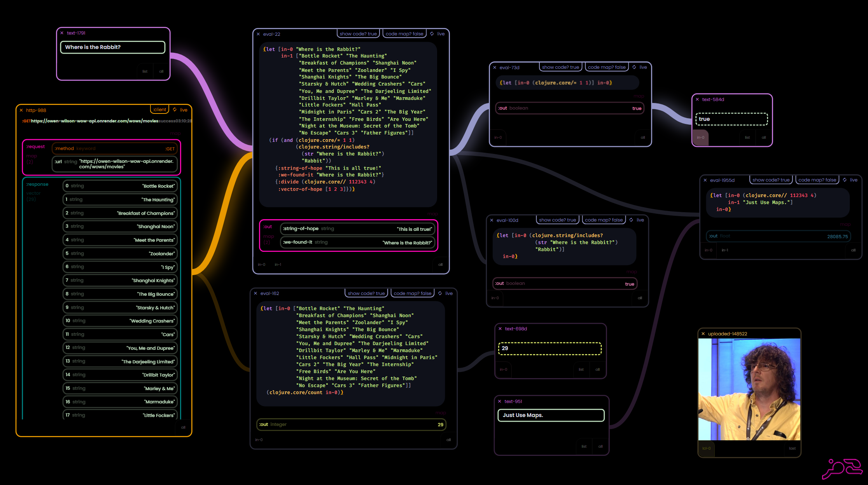Click the response row "Bottle Rocket"
868x485 pixels.
click(x=120, y=186)
